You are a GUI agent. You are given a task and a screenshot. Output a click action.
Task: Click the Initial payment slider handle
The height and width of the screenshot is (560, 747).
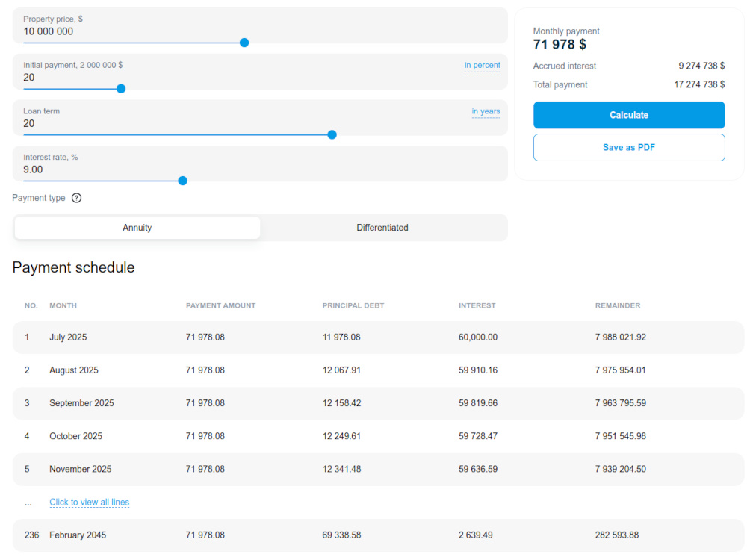(121, 89)
